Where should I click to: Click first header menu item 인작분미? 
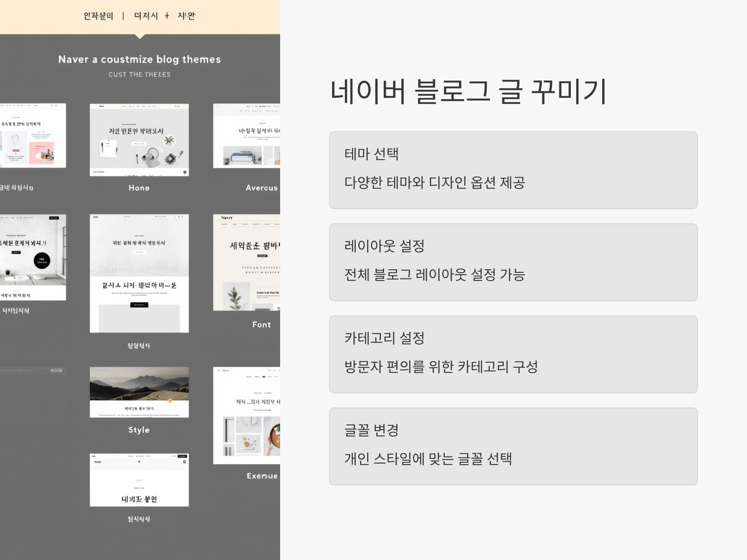coord(98,16)
